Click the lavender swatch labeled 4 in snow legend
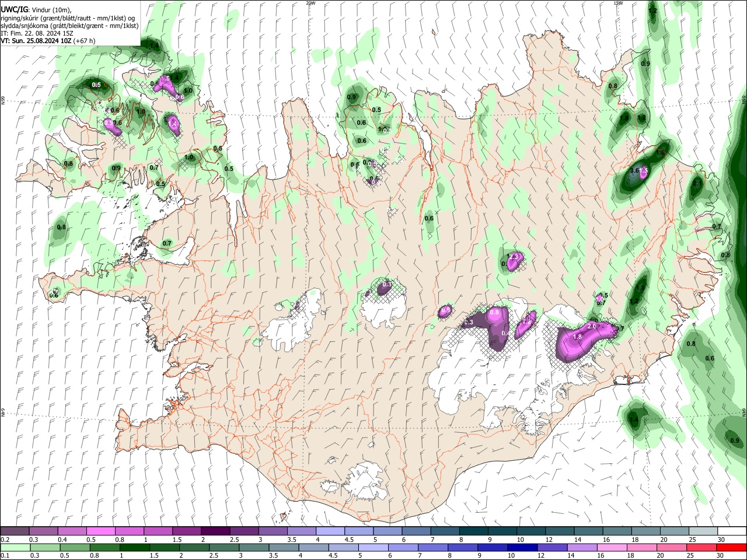This screenshot has width=747, height=560. pos(329,531)
